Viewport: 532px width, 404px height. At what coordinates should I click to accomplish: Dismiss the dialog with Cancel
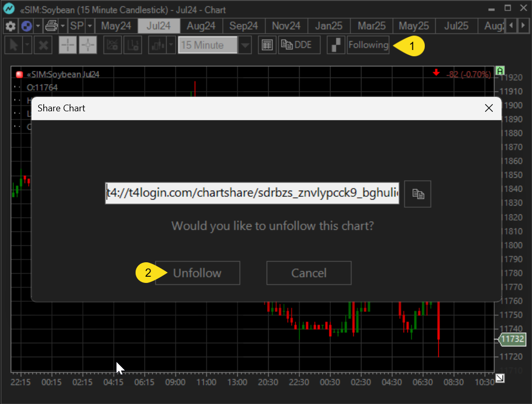pos(308,273)
